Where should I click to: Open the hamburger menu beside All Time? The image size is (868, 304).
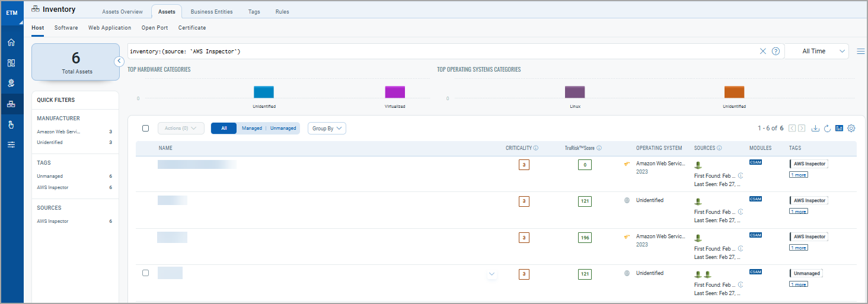[861, 52]
